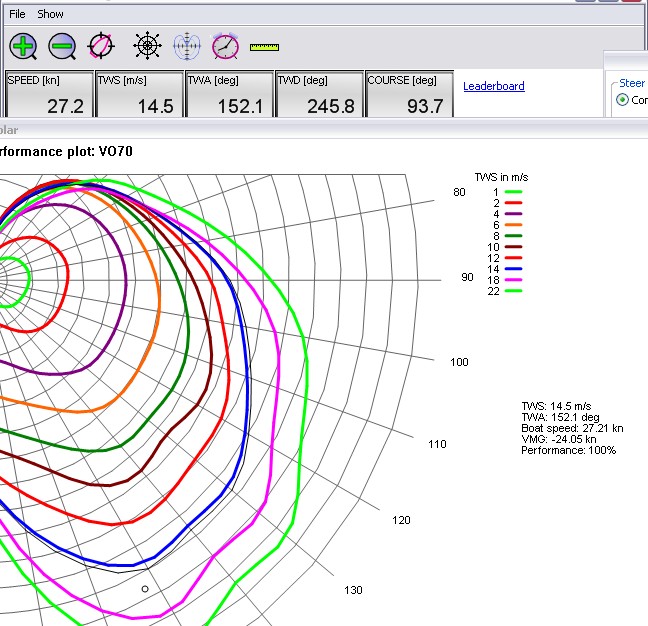Click the alarm clock timer icon

coord(226,46)
